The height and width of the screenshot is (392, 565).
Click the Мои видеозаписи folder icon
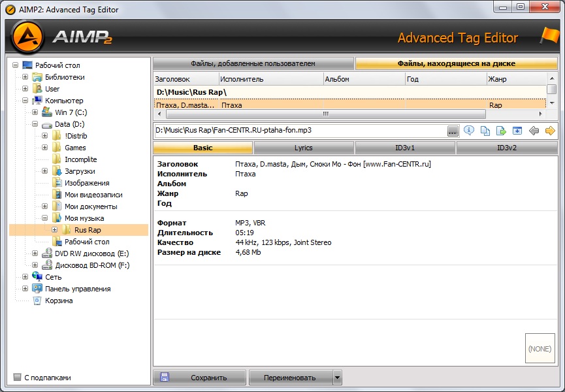click(57, 195)
